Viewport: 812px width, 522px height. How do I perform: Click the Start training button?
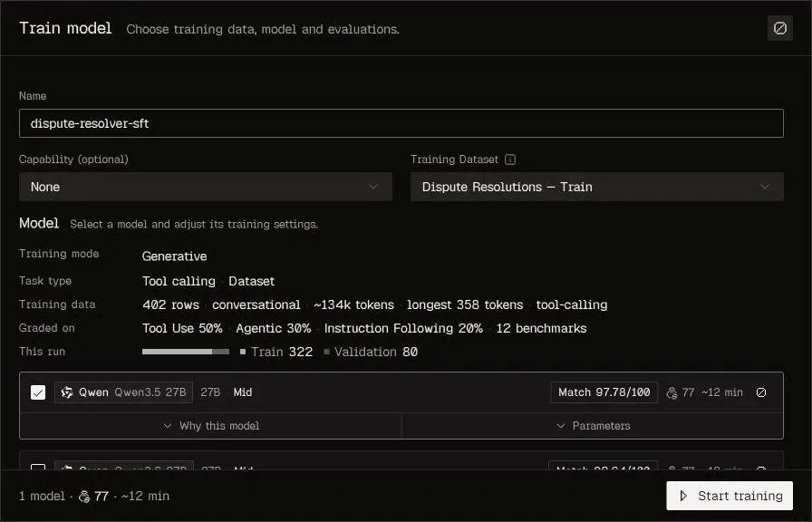[x=730, y=496]
